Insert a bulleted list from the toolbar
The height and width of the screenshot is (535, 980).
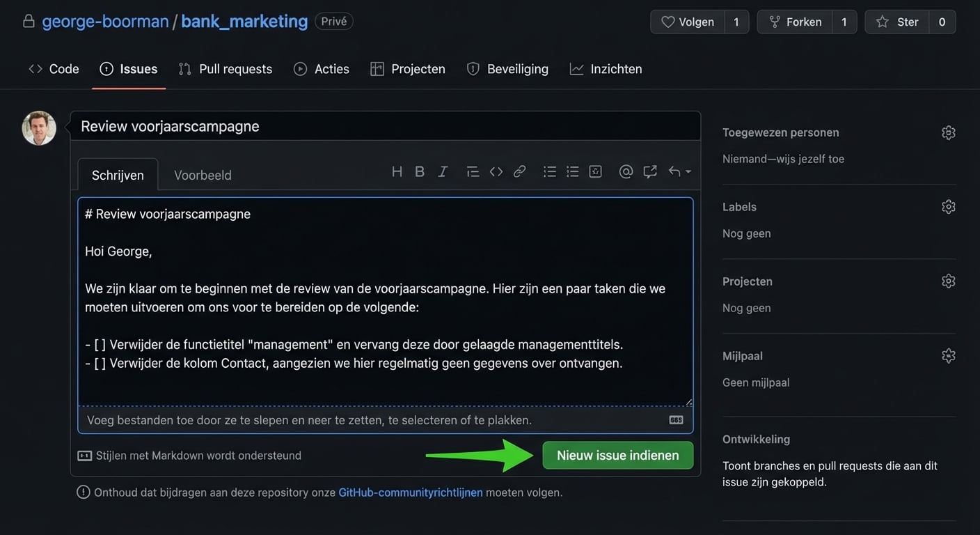point(550,171)
